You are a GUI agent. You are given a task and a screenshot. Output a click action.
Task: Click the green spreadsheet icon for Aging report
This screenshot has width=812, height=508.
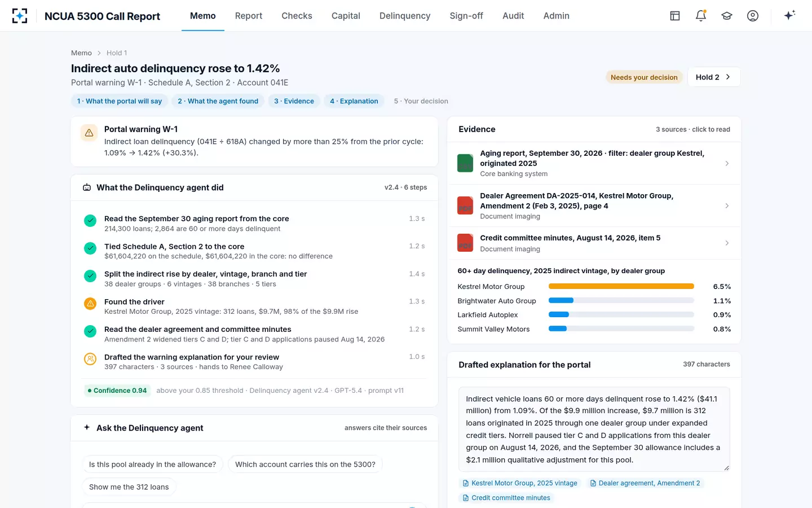pyautogui.click(x=465, y=163)
